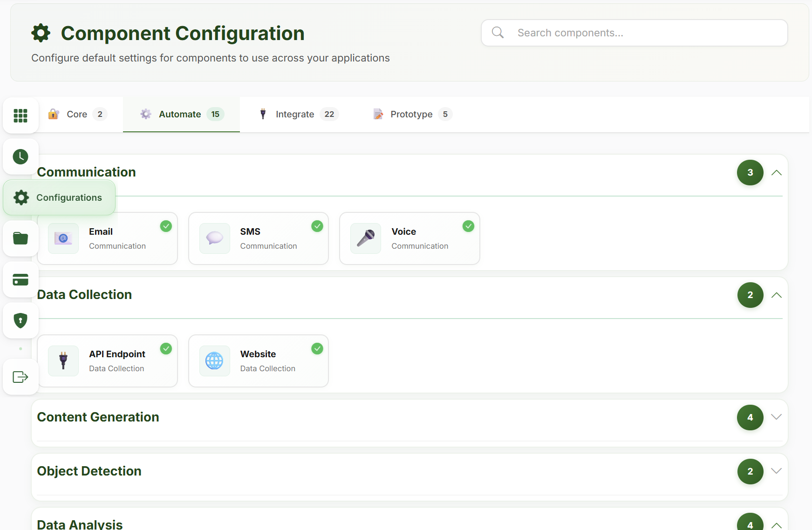Click the lock icon on Core tab
The height and width of the screenshot is (530, 812).
click(x=54, y=114)
